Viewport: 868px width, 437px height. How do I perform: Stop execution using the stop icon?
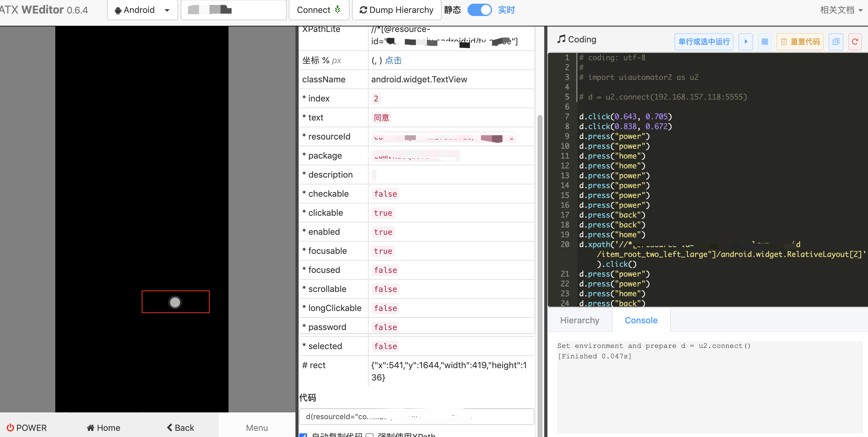pyautogui.click(x=764, y=41)
